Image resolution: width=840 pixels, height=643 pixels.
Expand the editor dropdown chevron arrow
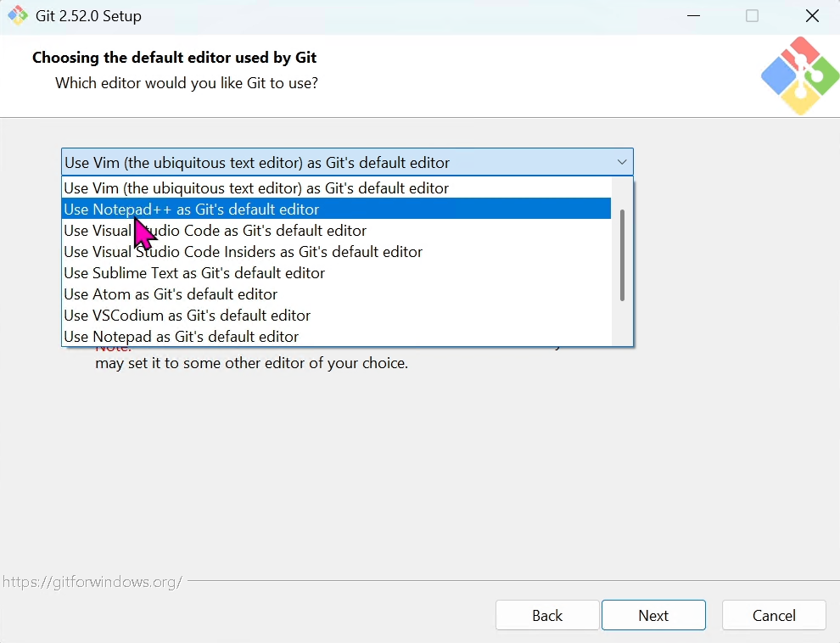pyautogui.click(x=622, y=162)
